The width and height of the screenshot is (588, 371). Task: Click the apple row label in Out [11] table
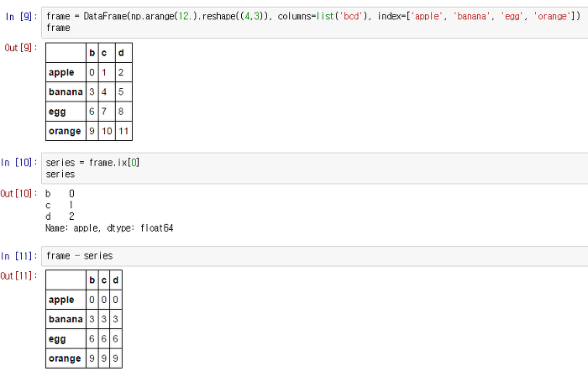click(x=66, y=300)
